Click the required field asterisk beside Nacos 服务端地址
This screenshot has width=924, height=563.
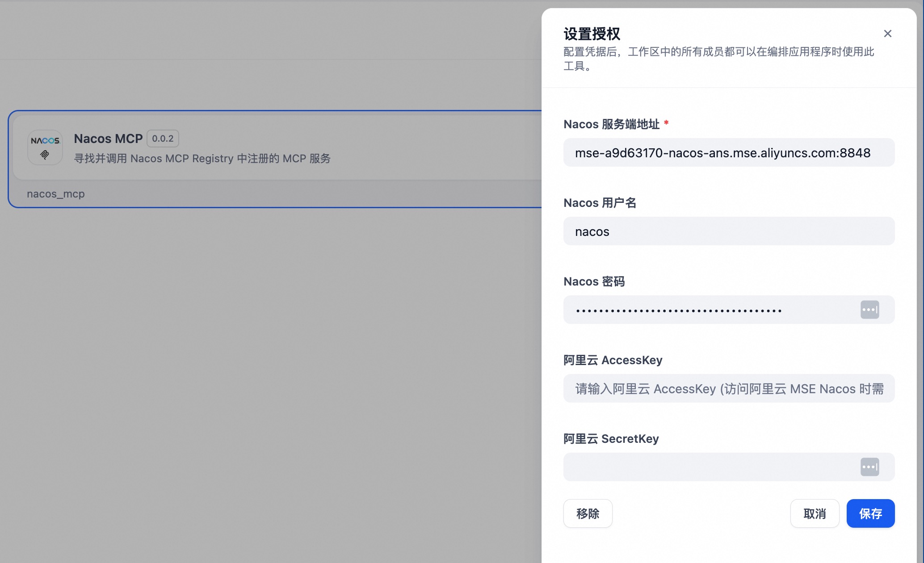pyautogui.click(x=666, y=122)
